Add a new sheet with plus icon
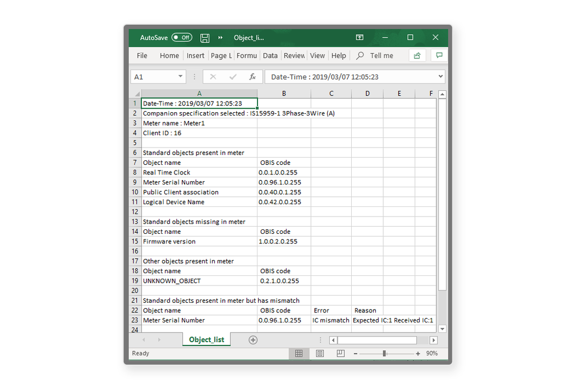 point(253,340)
